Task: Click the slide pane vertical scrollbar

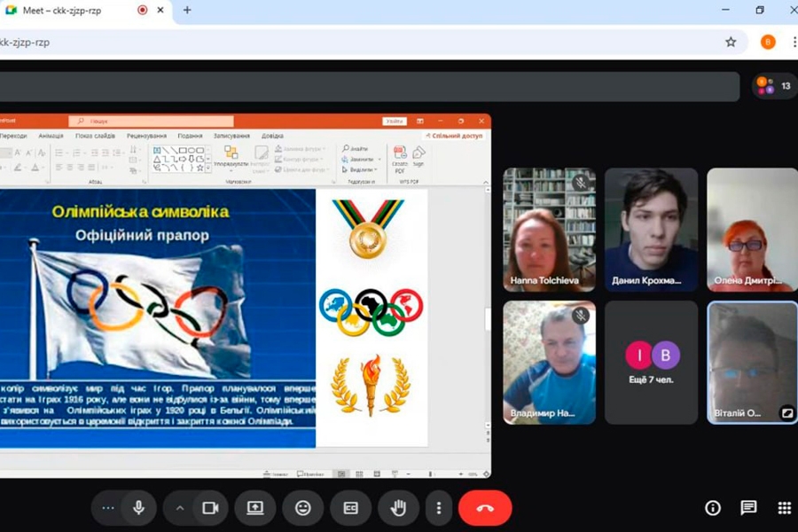Action: [x=488, y=321]
